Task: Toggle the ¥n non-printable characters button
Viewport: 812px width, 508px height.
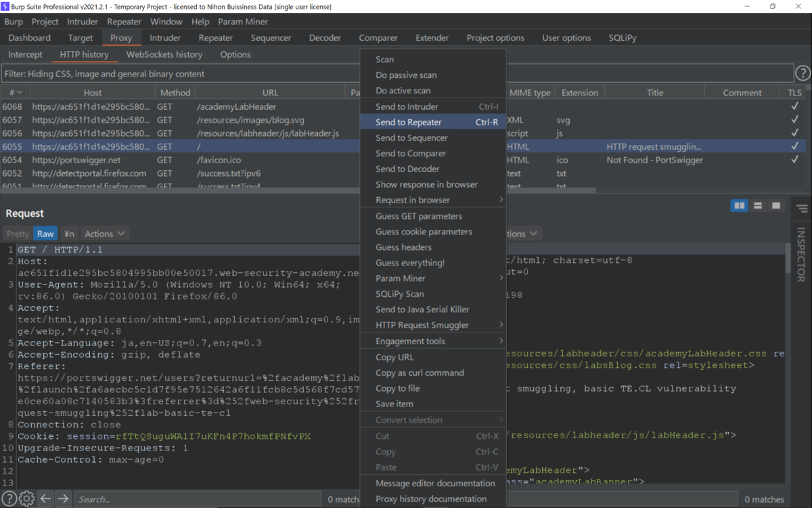Action: click(x=69, y=234)
